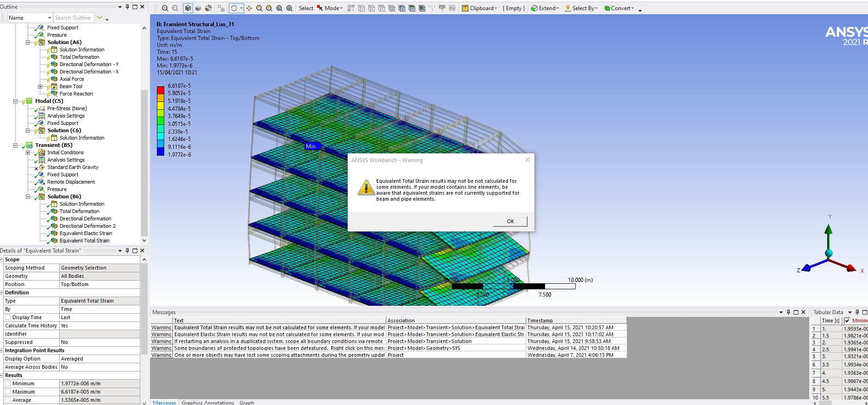868x405 pixels.
Task: Collapse the Modal (C5) tree node
Action: point(15,101)
